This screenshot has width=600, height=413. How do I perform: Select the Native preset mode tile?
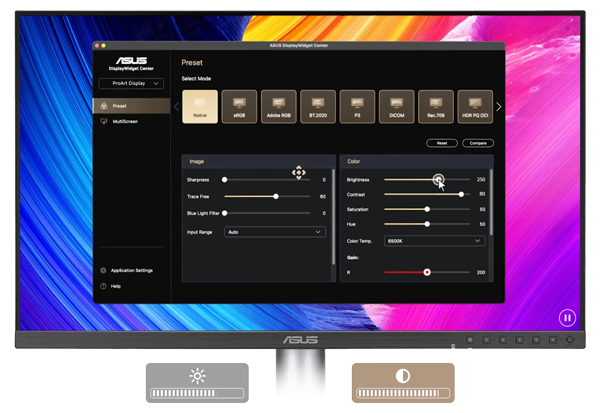click(200, 107)
